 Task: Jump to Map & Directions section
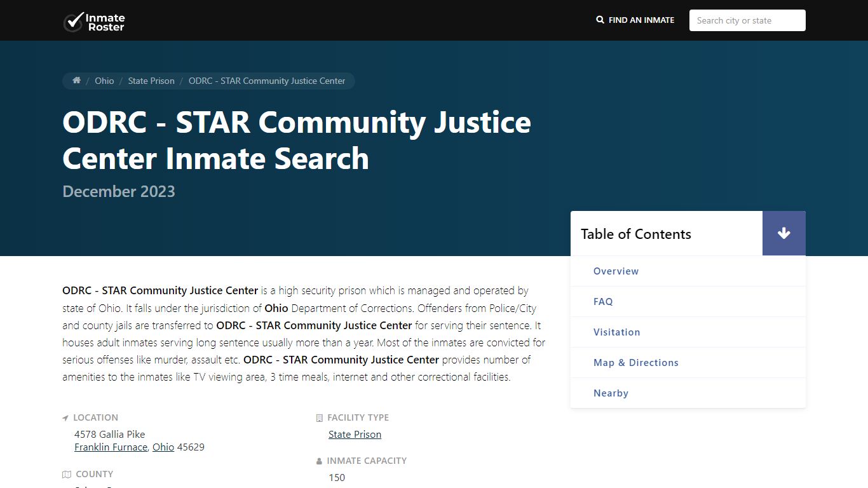click(636, 363)
